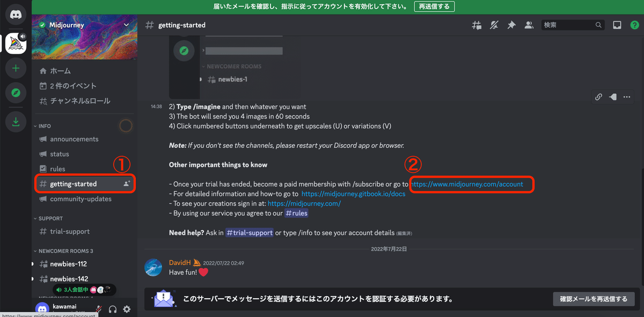Copy message link chain icon
Image resolution: width=644 pixels, height=317 pixels.
coord(598,97)
